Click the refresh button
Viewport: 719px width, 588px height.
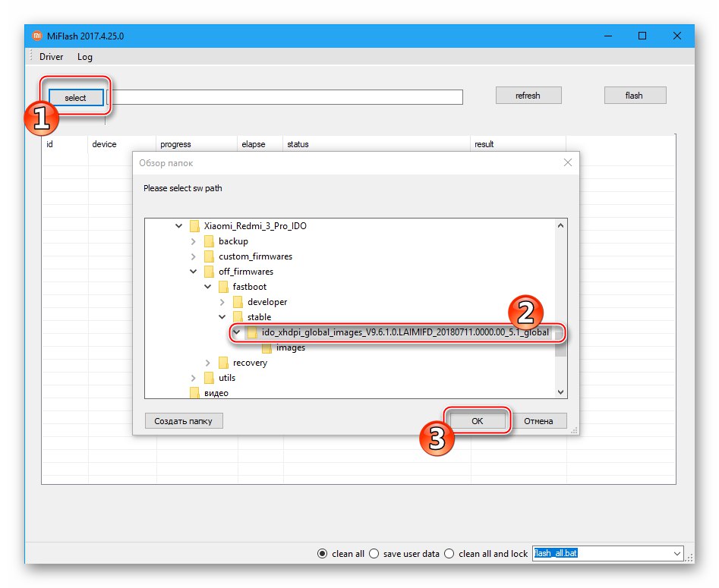[528, 96]
